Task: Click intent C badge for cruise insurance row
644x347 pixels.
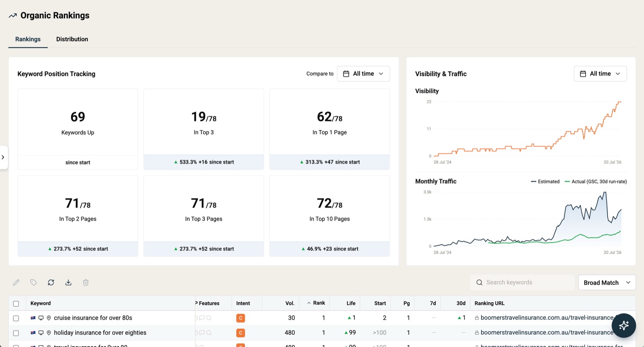Action: [240, 318]
